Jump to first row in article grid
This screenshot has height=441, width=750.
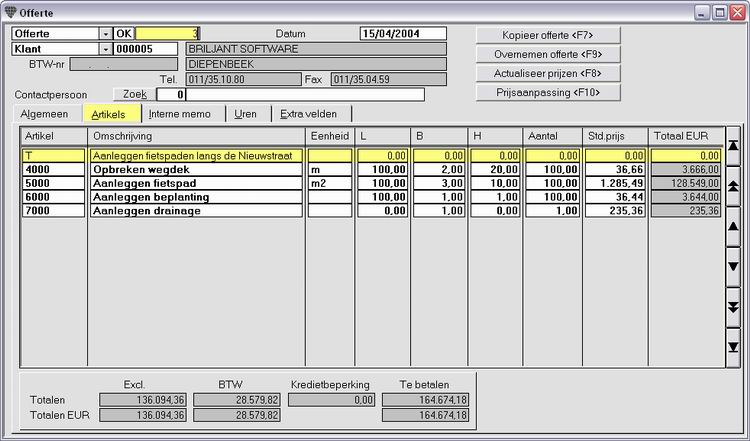(733, 146)
